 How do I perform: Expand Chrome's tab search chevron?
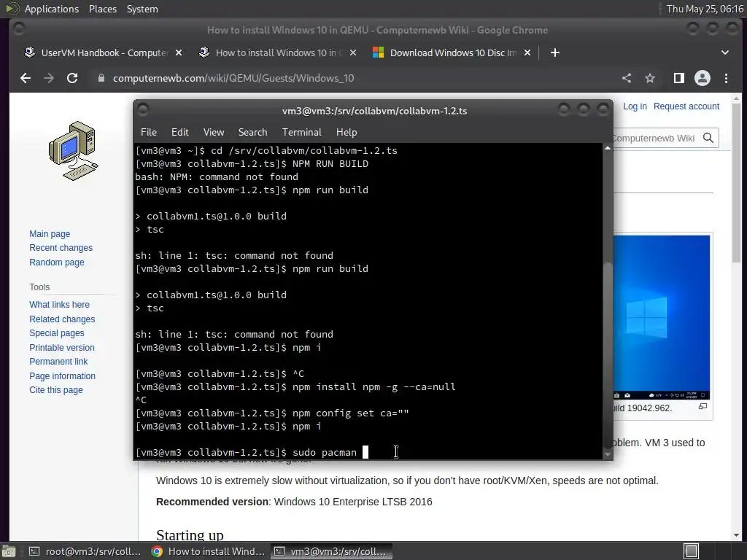click(724, 52)
